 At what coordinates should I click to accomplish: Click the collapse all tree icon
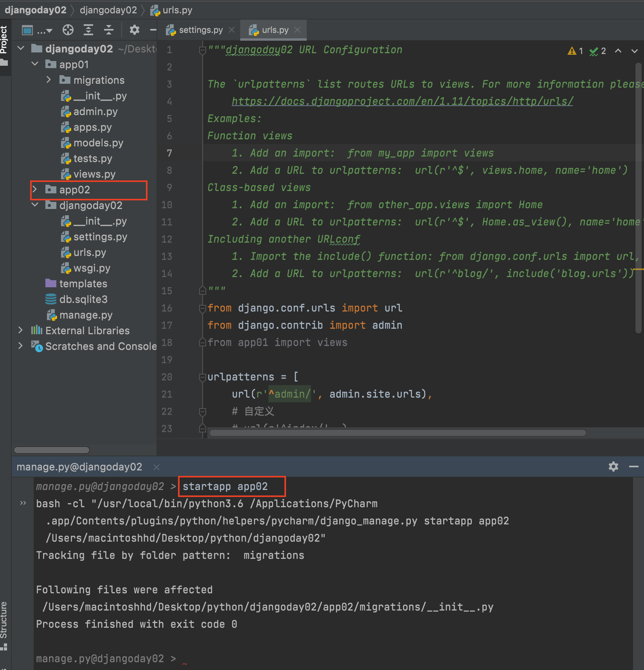click(109, 30)
